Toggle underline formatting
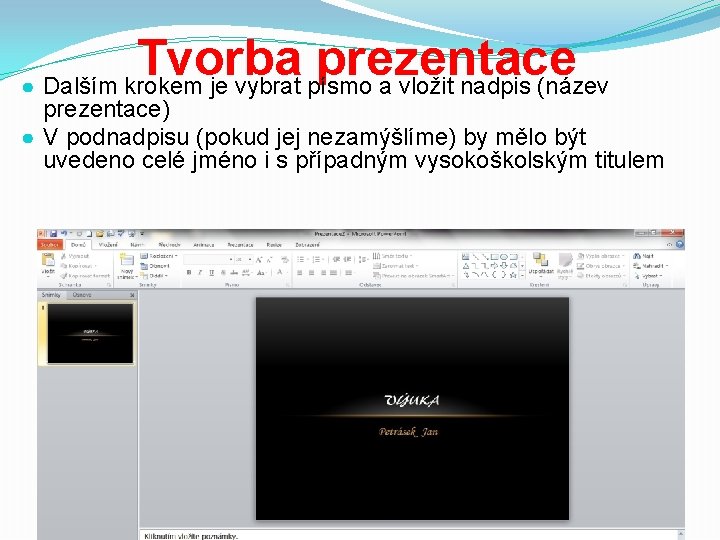 (211, 273)
